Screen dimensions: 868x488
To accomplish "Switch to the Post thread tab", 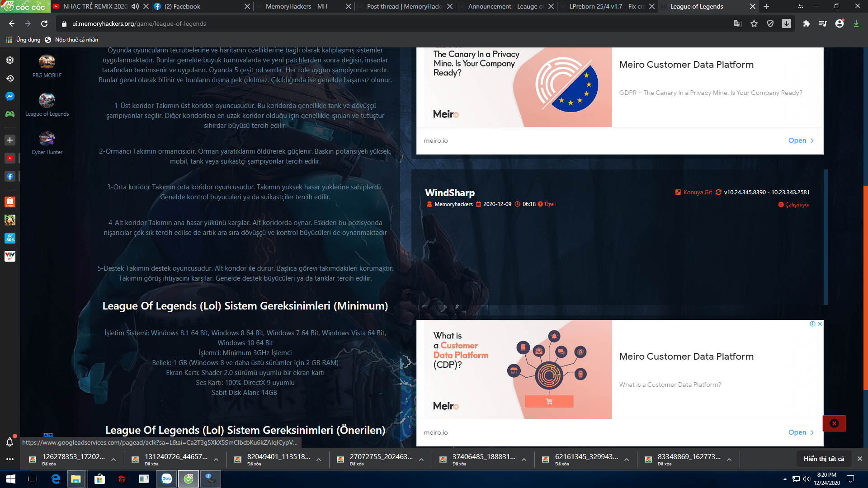I will coord(405,6).
